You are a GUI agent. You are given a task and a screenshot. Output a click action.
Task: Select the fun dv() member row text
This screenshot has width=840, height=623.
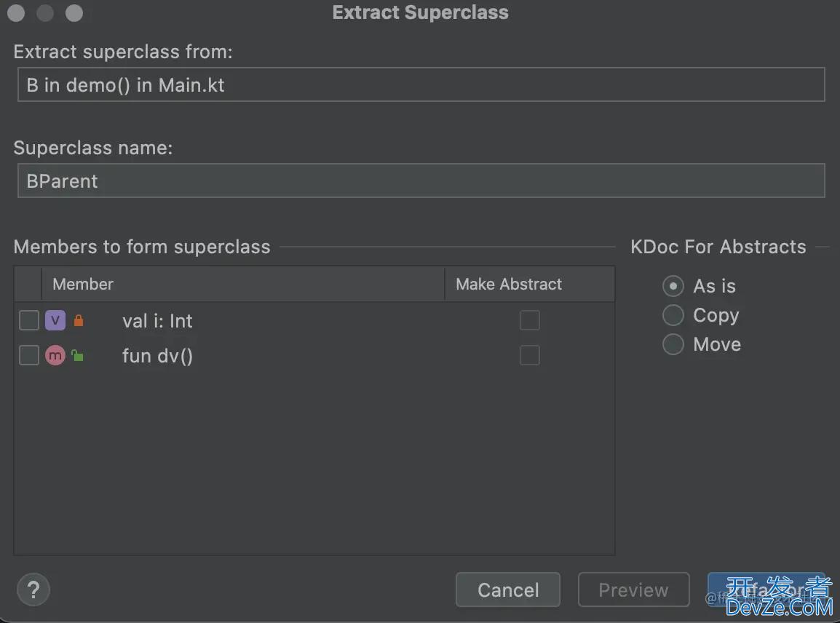pyautogui.click(x=157, y=356)
